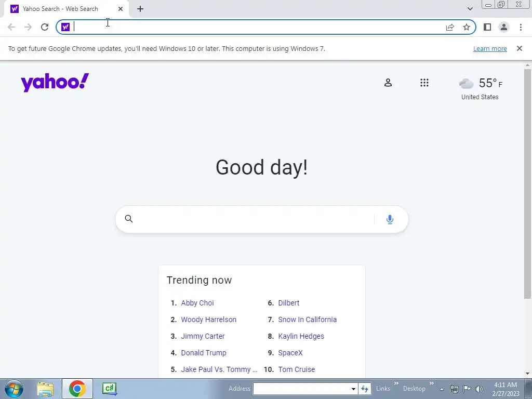Click the Yahoo site icon in address bar
532x399 pixels.
click(x=65, y=27)
